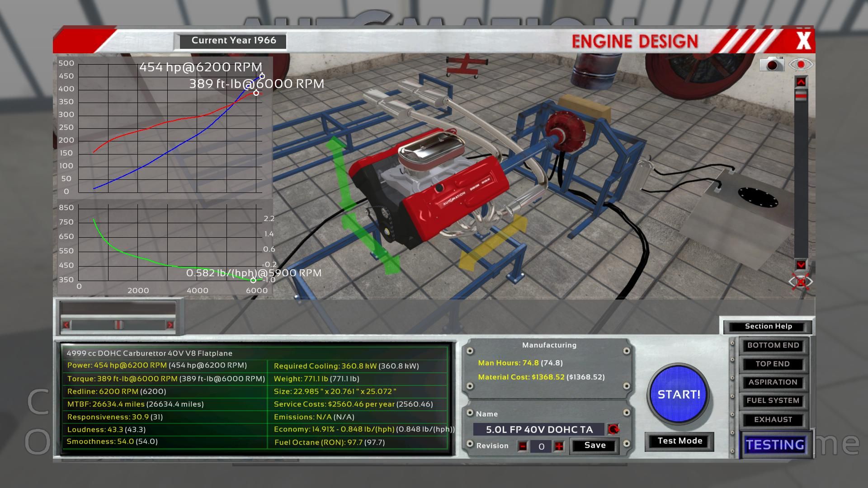Click the down chevron below vertical slider
868x488 pixels.
point(801,265)
